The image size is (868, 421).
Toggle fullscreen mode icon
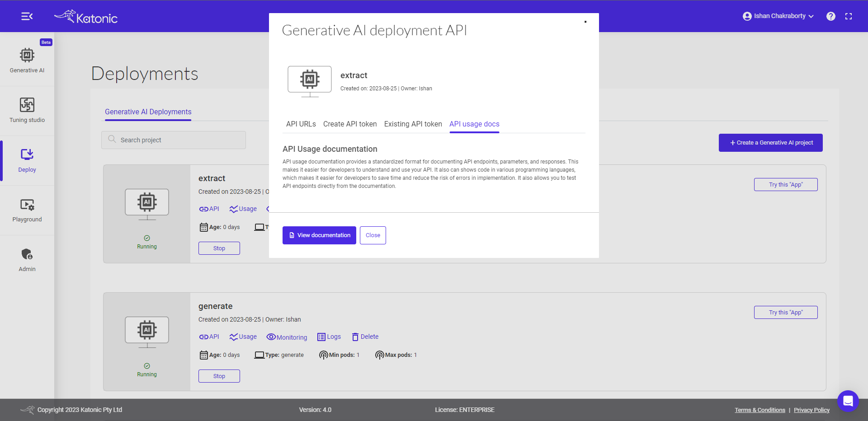tap(849, 16)
